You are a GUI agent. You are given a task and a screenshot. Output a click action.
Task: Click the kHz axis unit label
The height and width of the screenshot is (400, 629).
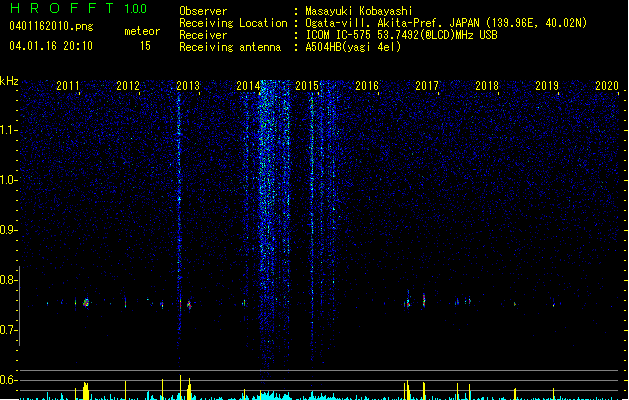click(x=9, y=81)
